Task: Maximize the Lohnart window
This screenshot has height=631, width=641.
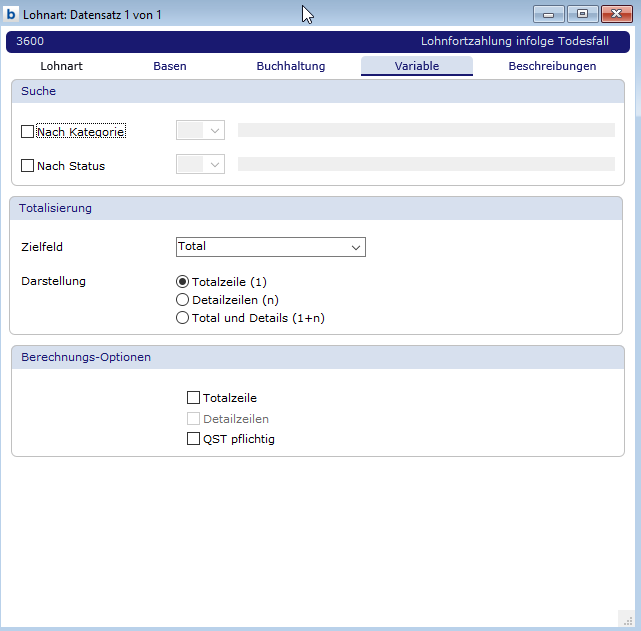Action: [x=582, y=14]
